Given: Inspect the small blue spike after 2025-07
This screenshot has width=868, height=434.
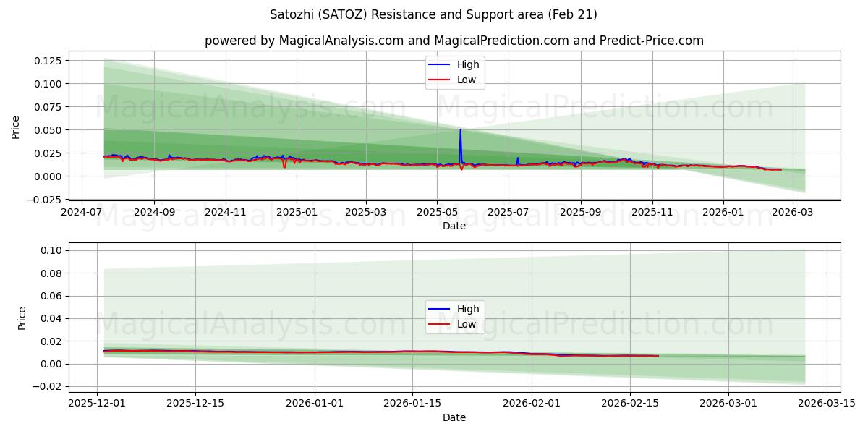Looking at the screenshot, I should point(517,161).
